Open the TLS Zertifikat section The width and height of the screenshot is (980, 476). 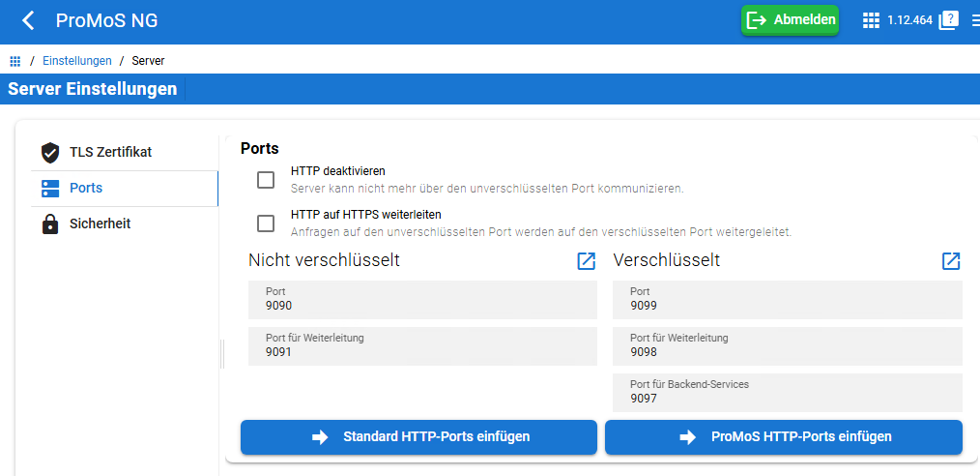(x=125, y=153)
